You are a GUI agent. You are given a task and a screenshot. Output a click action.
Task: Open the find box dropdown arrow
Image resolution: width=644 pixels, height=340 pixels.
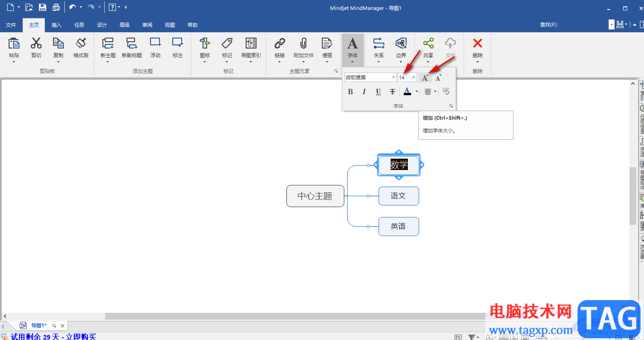(x=611, y=24)
